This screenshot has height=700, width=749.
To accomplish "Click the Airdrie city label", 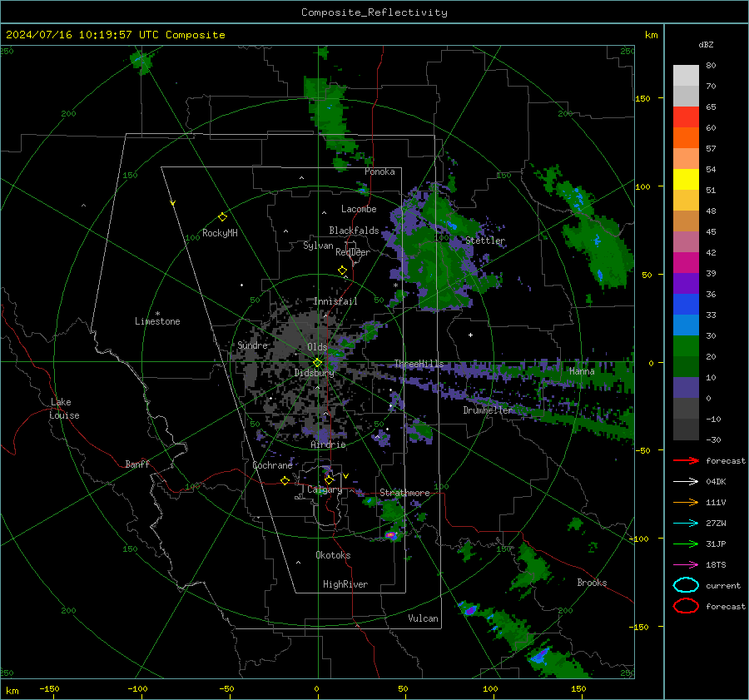I will coord(328,444).
